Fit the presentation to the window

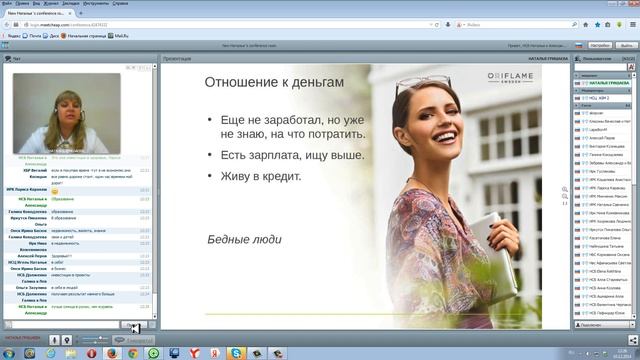coord(564,203)
